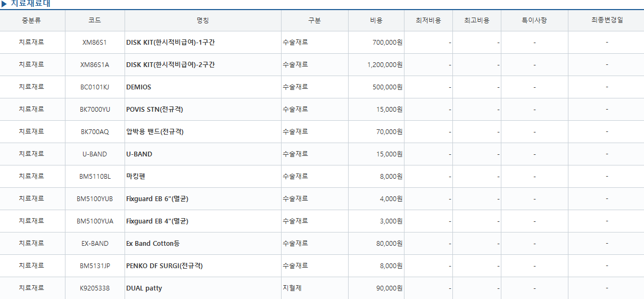Select the 치료재료대 section heading
Image resolution: width=644 pixels, height=299 pixels.
[x=30, y=4]
